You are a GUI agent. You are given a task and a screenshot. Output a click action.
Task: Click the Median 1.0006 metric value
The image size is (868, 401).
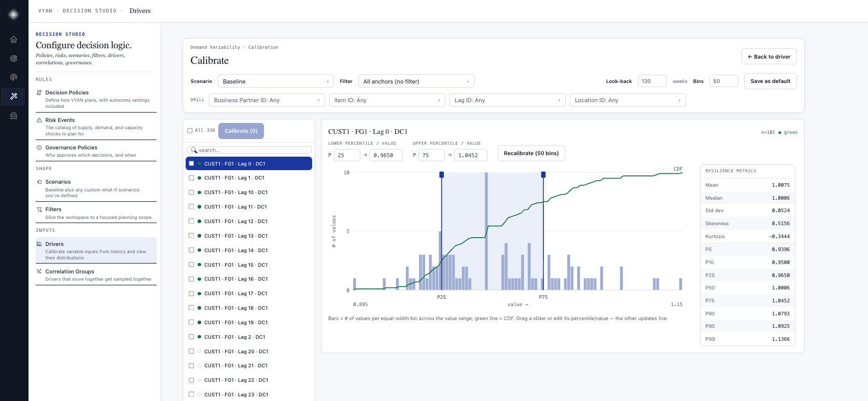(780, 198)
